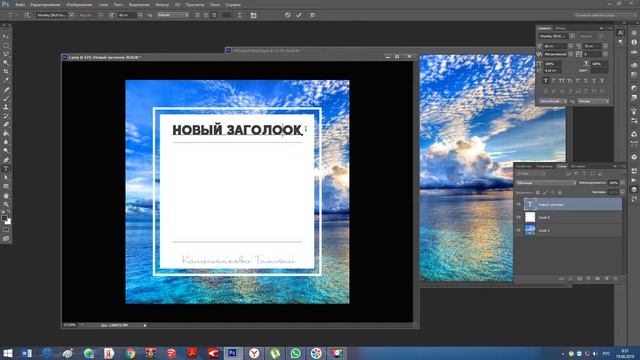This screenshot has height=360, width=640.
Task: Click the 'НОВЫЙ ЗАГОЛООК' heading text on canvas
Action: click(237, 130)
